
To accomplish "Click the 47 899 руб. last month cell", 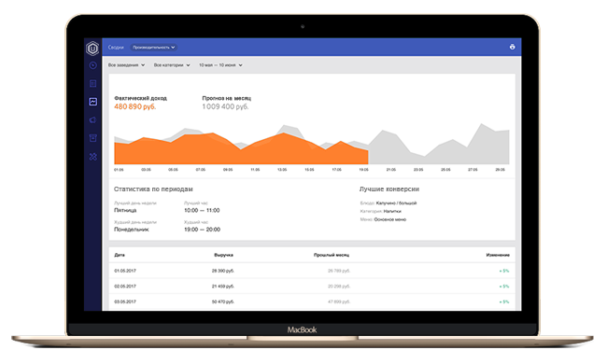I will coord(339,301).
